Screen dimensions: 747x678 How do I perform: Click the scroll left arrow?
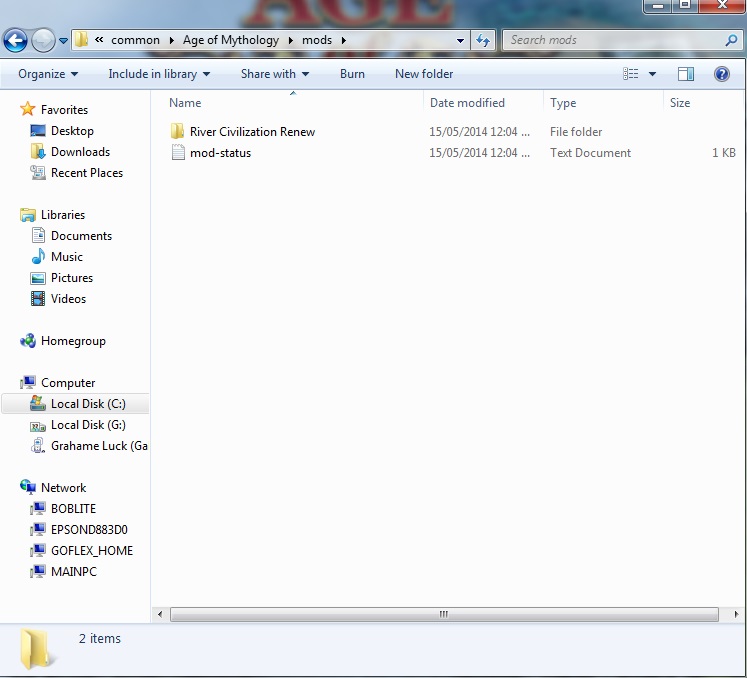pyautogui.click(x=160, y=614)
